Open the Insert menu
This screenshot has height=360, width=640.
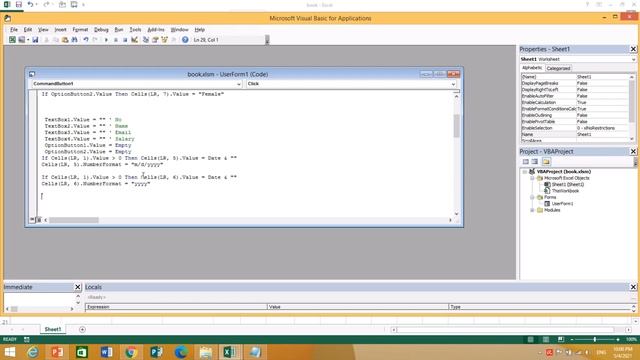pos(60,30)
